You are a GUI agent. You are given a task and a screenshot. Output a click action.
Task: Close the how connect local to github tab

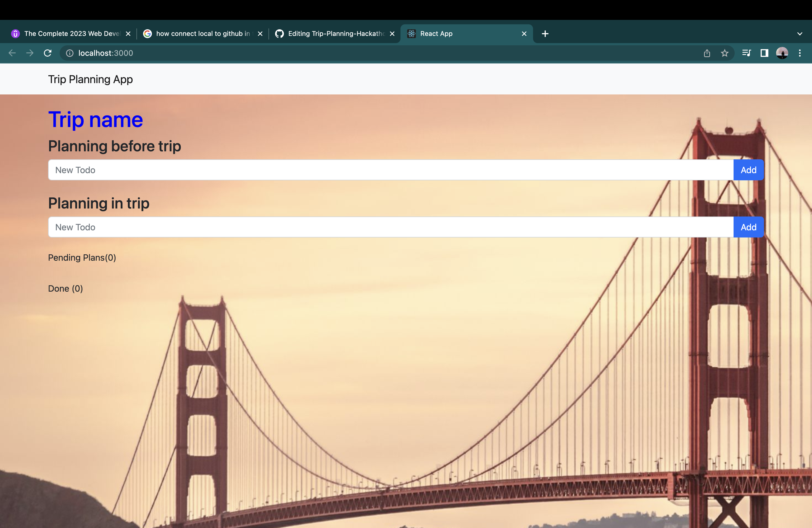click(260, 34)
